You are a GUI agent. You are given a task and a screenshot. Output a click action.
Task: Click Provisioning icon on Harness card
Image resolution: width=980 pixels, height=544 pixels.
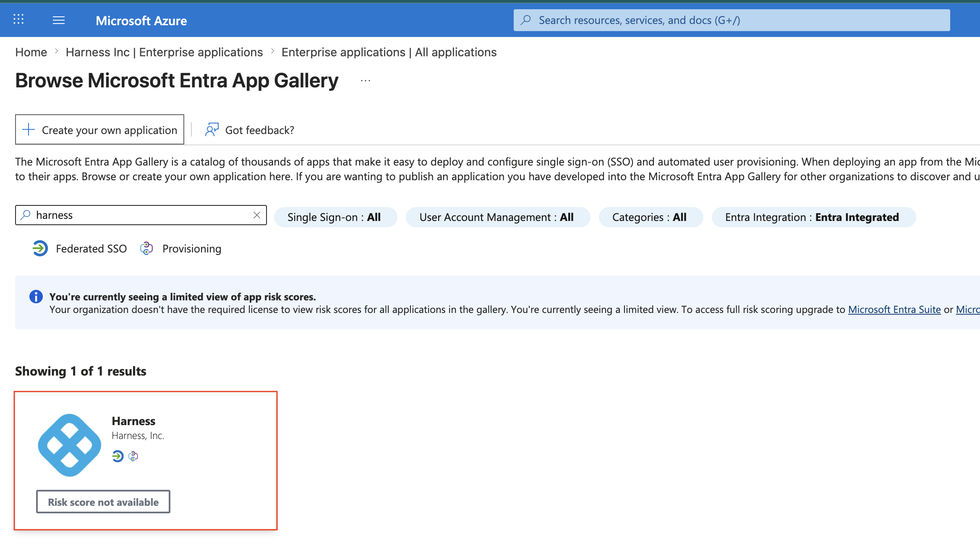(x=133, y=456)
